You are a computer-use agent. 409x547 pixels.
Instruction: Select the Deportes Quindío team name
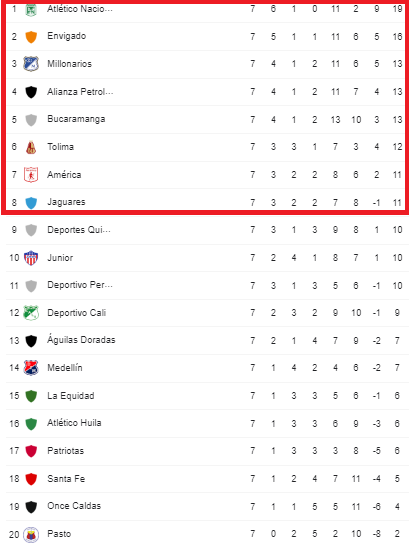point(79,230)
